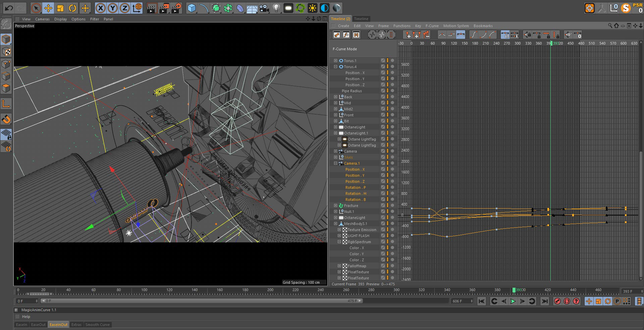The image size is (644, 330).
Task: Click the light bulb Light object icon
Action: (276, 8)
